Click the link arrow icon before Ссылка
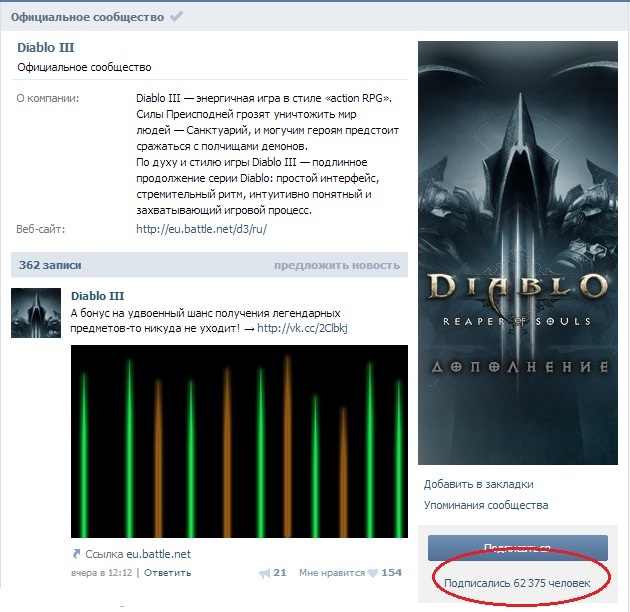Screen dimensions: 630x612 [x=76, y=554]
